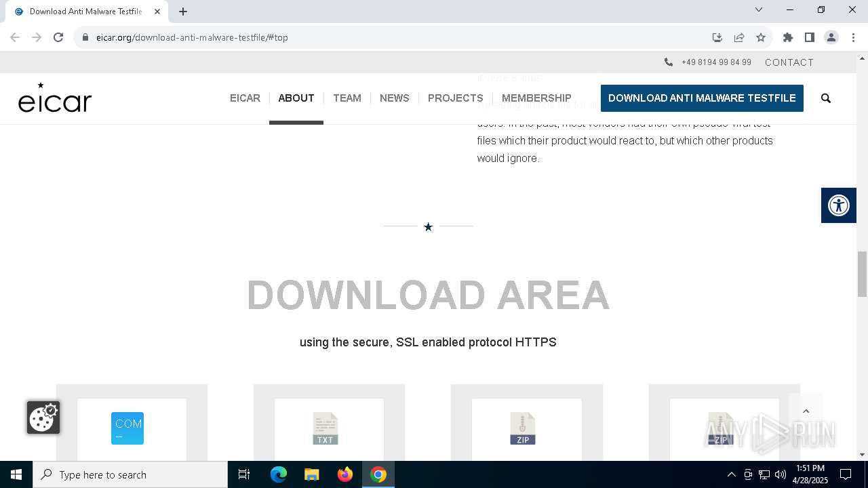This screenshot has height=488, width=868.
Task: Open the MEMBERSHIP menu item
Action: 536,98
